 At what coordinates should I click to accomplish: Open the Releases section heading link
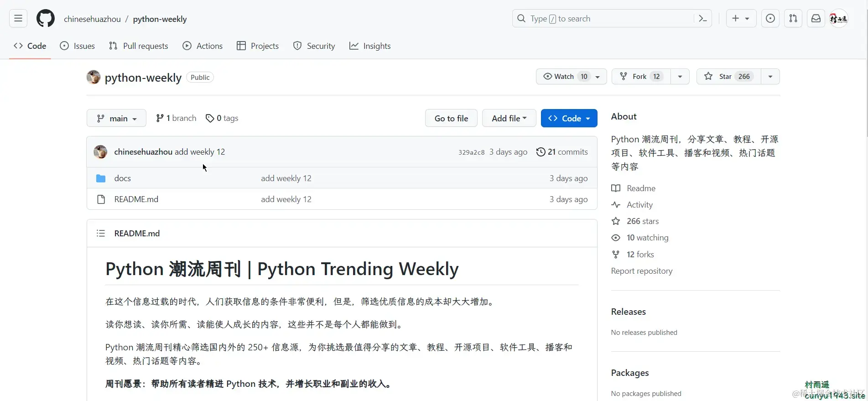pyautogui.click(x=629, y=312)
